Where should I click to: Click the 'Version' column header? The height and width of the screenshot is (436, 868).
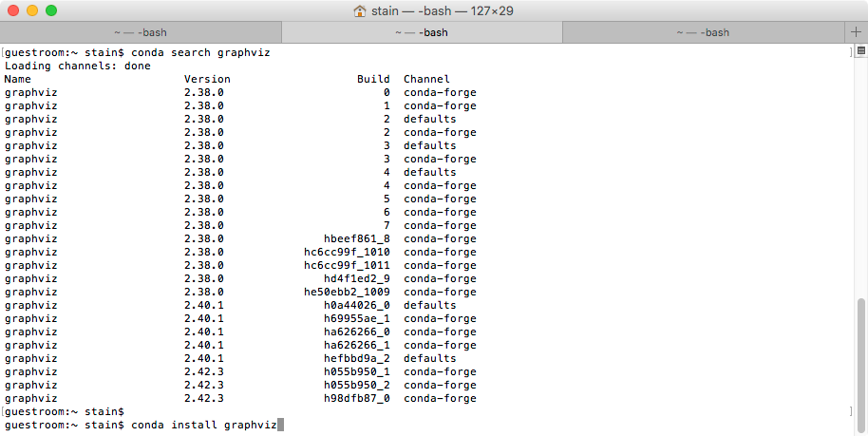tap(207, 79)
